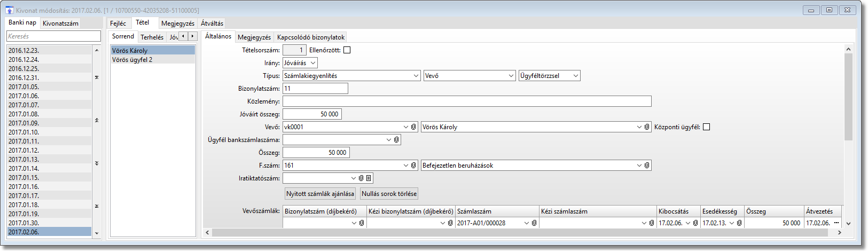Viewport: 868px width, 252px height.
Task: Expand the Iratiktatószám dropdown arrow
Action: (x=354, y=178)
